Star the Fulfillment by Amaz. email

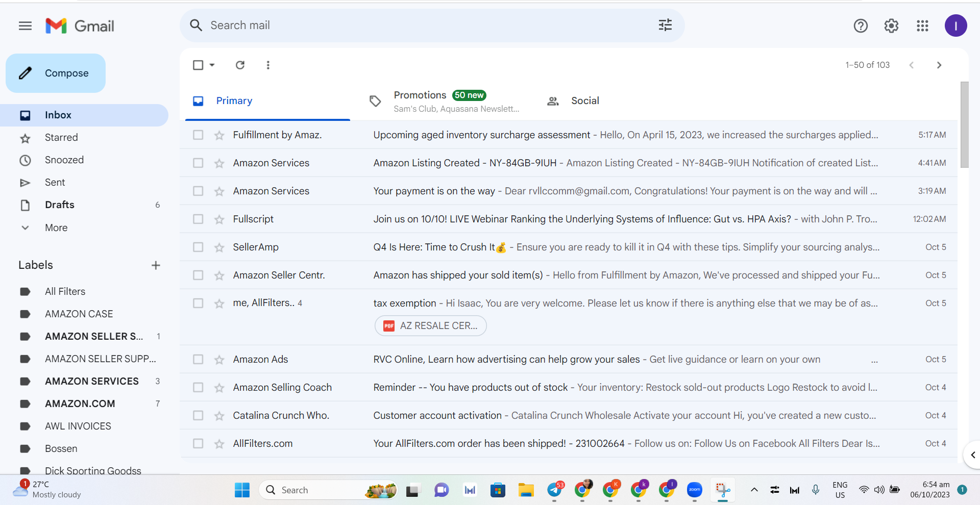219,135
